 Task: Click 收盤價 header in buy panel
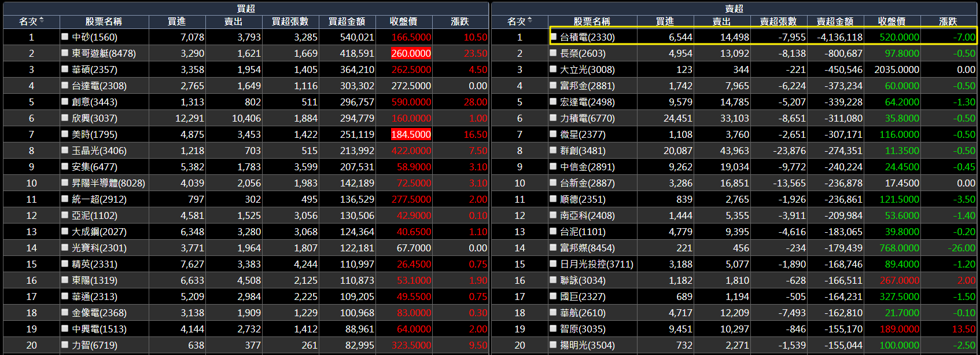click(x=404, y=21)
